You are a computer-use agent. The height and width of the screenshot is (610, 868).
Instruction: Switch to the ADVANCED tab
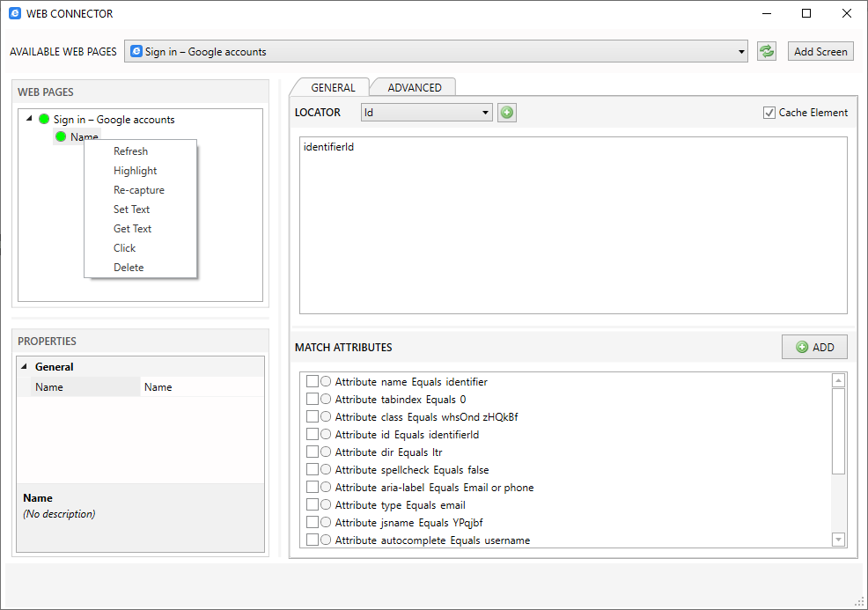pyautogui.click(x=413, y=87)
